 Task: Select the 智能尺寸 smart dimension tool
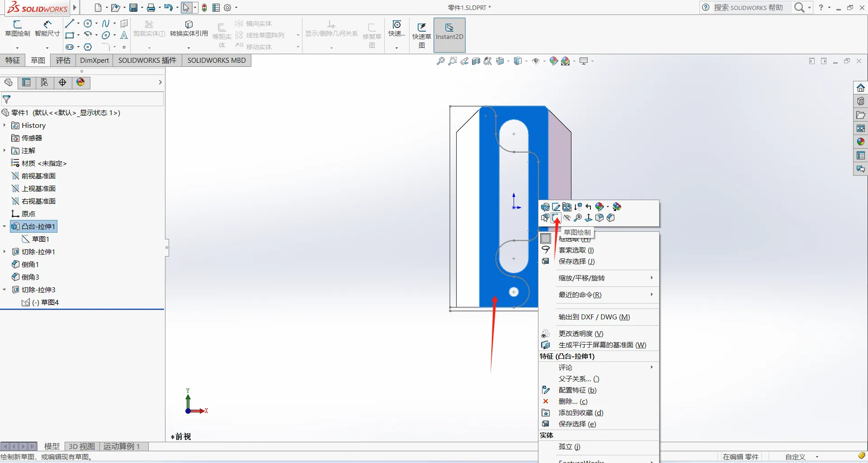point(47,28)
